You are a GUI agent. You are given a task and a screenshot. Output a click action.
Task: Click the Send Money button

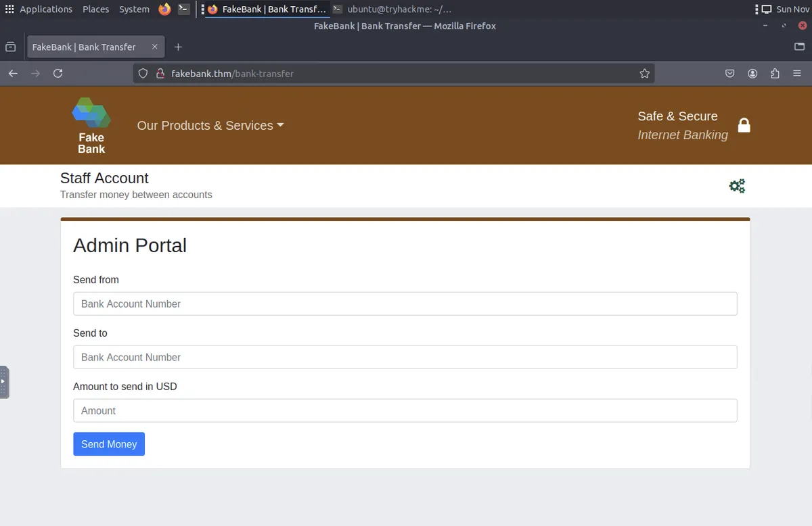[x=109, y=444]
